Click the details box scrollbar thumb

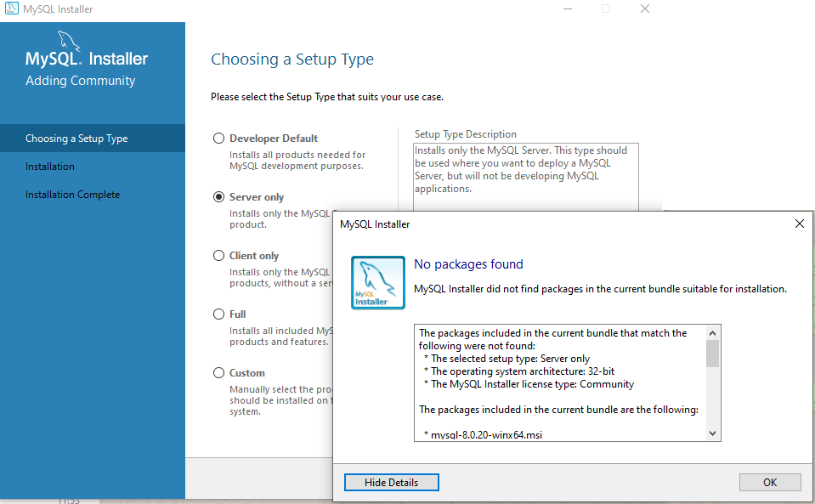[713, 354]
